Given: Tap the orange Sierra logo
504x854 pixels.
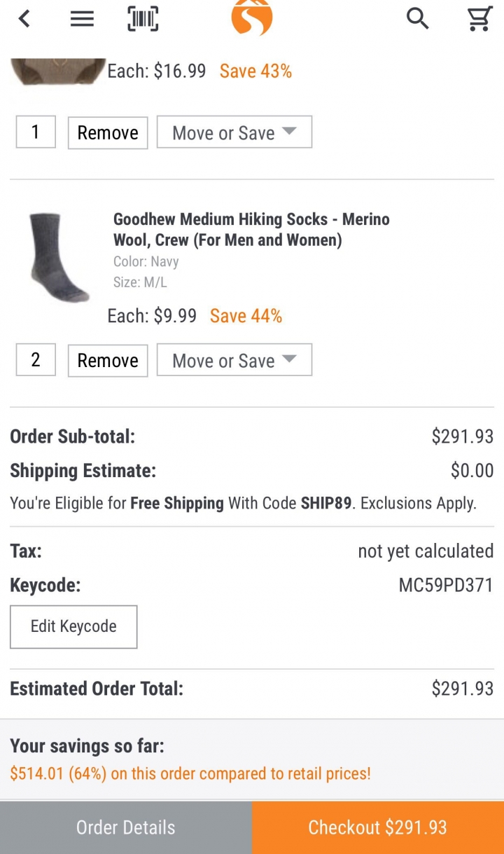Looking at the screenshot, I should 252,18.
